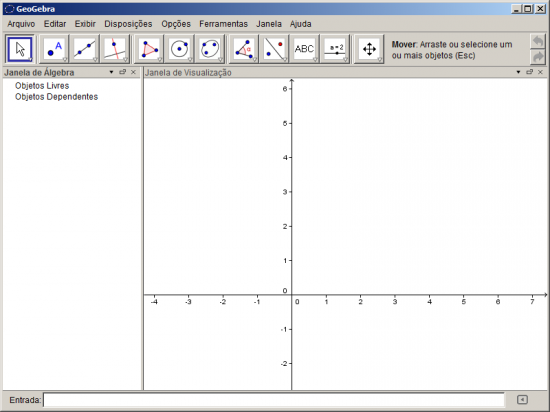This screenshot has width=550, height=412.
Task: Select the Reflect about Line tool
Action: (274, 49)
